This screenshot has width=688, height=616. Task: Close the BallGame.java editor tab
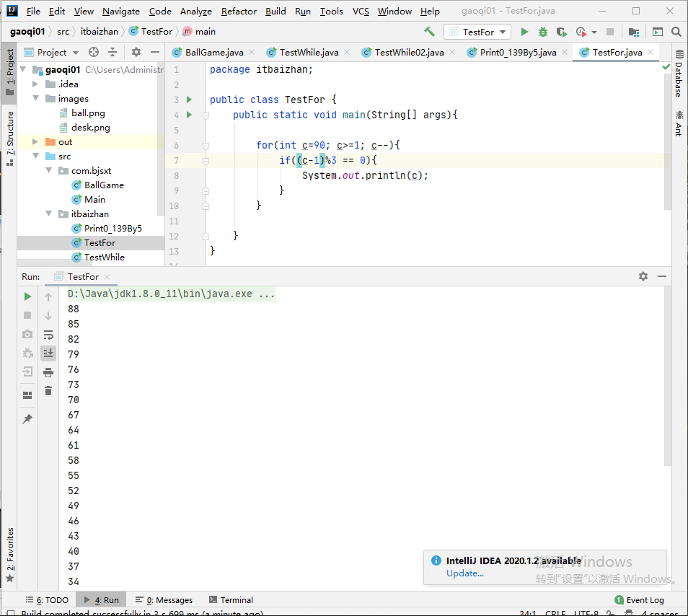pyautogui.click(x=252, y=52)
